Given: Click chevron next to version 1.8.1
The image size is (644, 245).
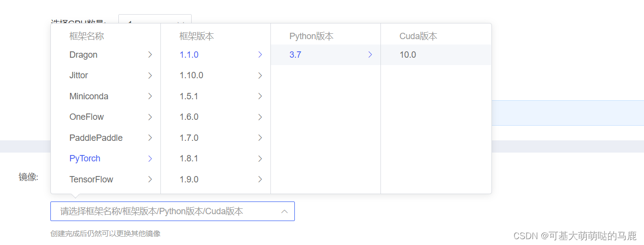Looking at the screenshot, I should (260, 158).
